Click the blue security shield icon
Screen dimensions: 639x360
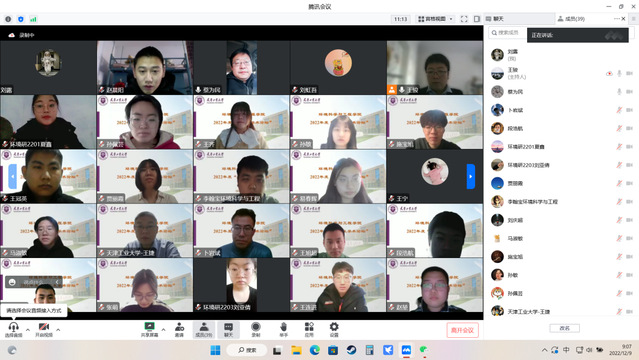pos(21,19)
